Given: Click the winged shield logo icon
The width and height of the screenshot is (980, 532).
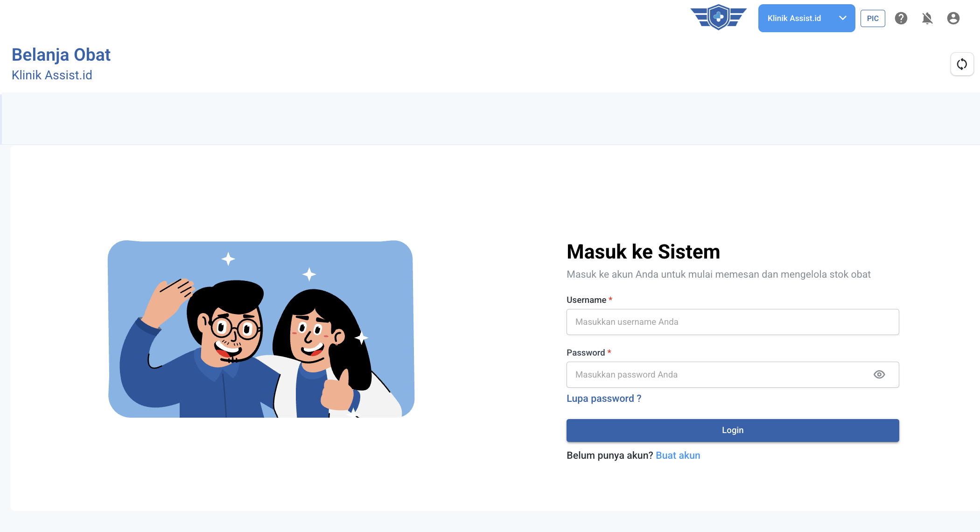Looking at the screenshot, I should pyautogui.click(x=718, y=17).
